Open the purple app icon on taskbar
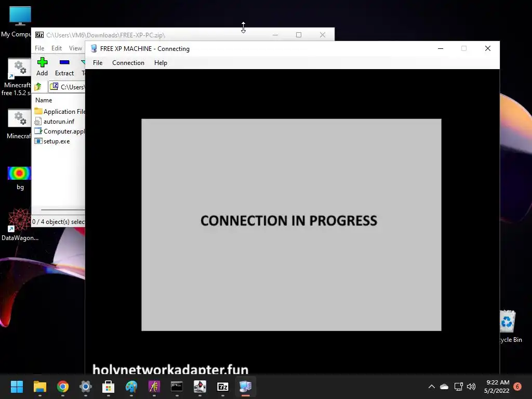The height and width of the screenshot is (399, 532). (154, 387)
